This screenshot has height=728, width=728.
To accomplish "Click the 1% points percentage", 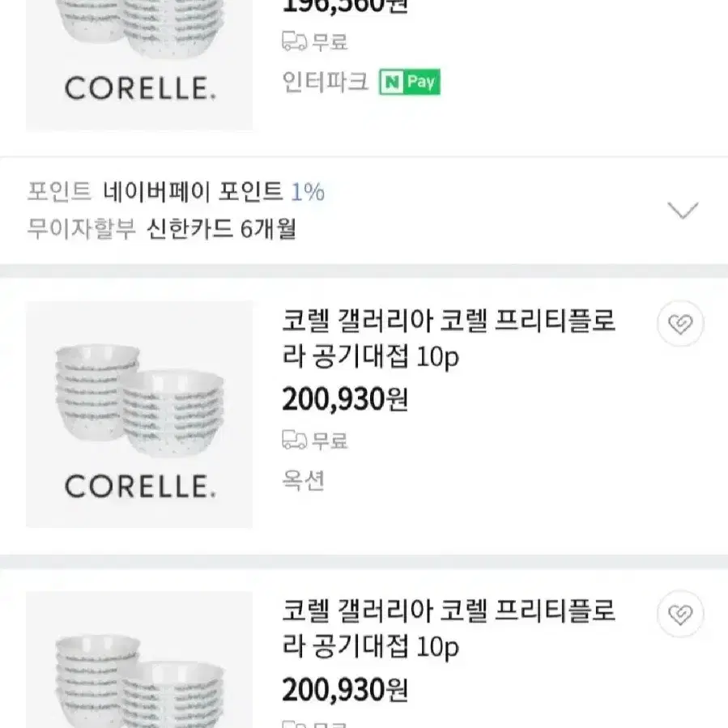I will [308, 192].
